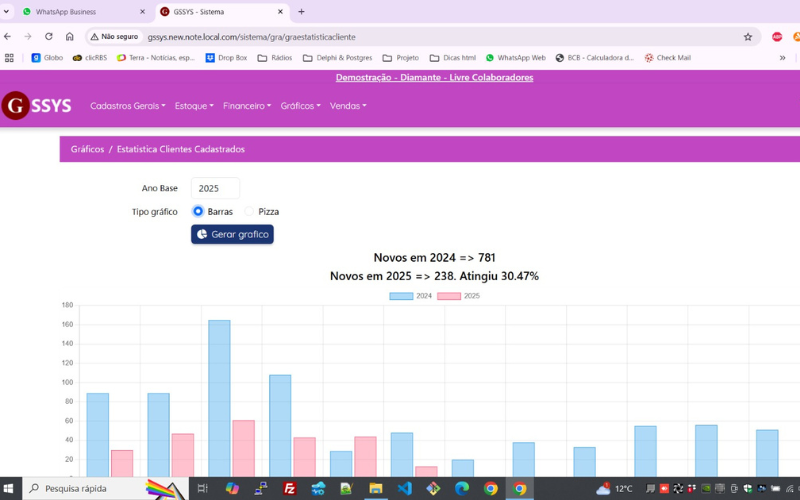Bookmark this page with star icon
Viewport: 800px width, 500px height.
pos(747,37)
